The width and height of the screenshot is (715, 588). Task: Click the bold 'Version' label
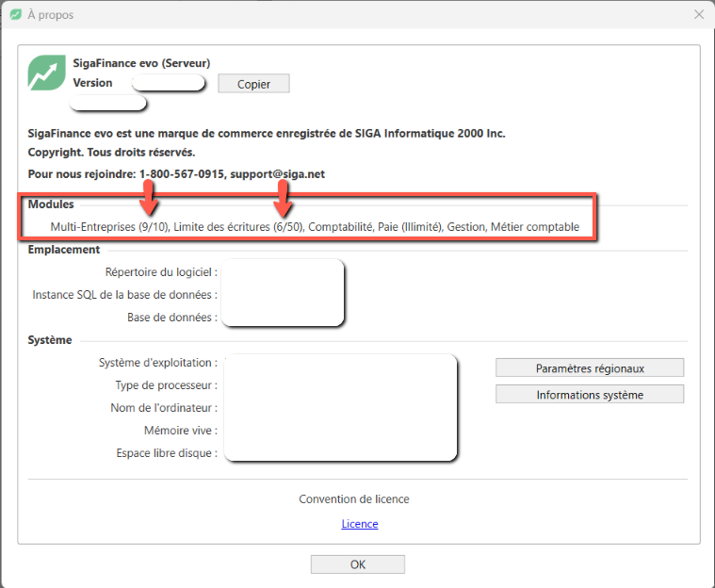pos(92,83)
